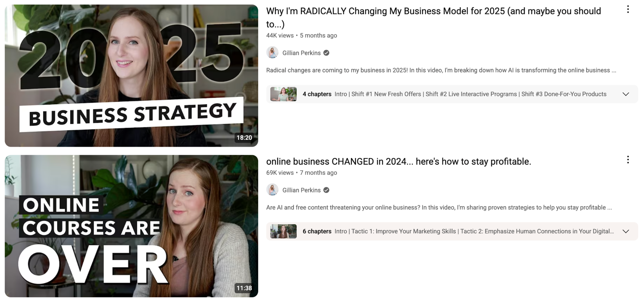644x301 pixels.
Task: Click 'Shift #1 New Fresh Offers' chapter text
Action: (x=386, y=94)
